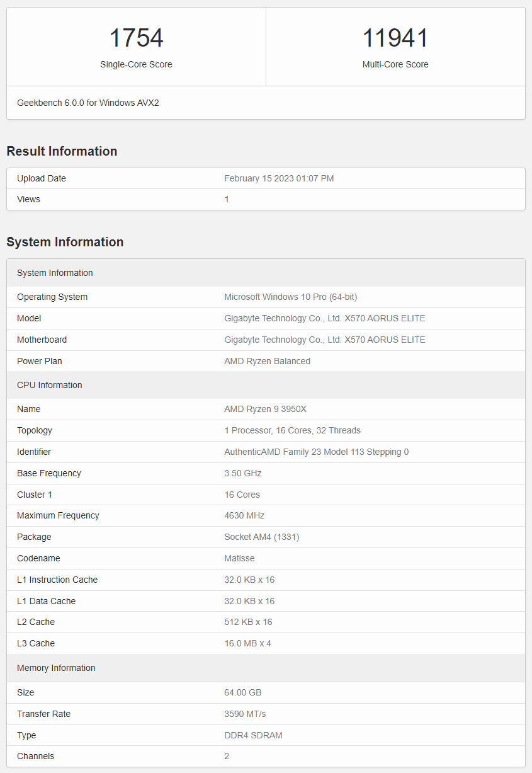Select the 16 Cores value
Image resolution: width=532 pixels, height=773 pixels.
pyautogui.click(x=242, y=495)
